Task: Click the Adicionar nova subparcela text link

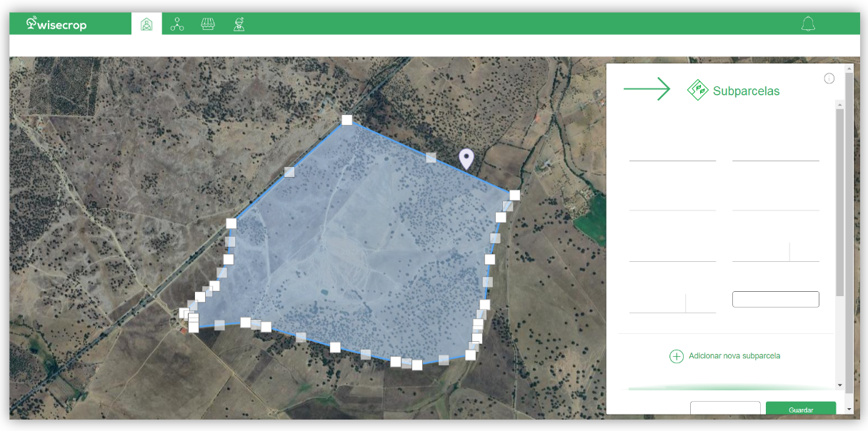Action: coord(734,355)
